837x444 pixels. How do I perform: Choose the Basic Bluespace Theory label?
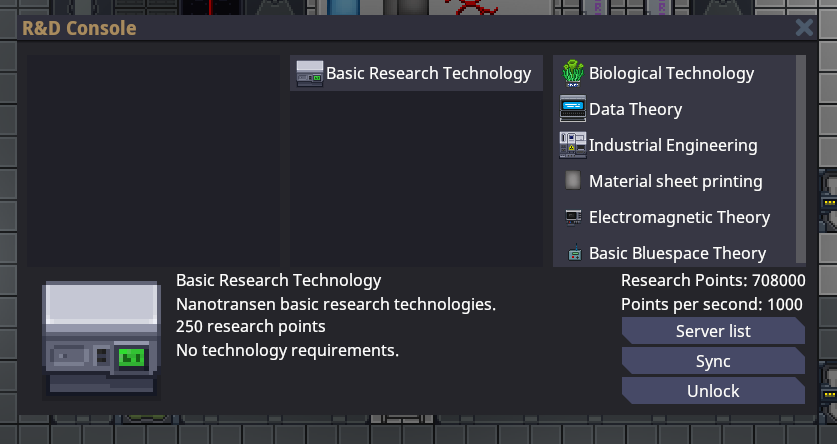[677, 253]
